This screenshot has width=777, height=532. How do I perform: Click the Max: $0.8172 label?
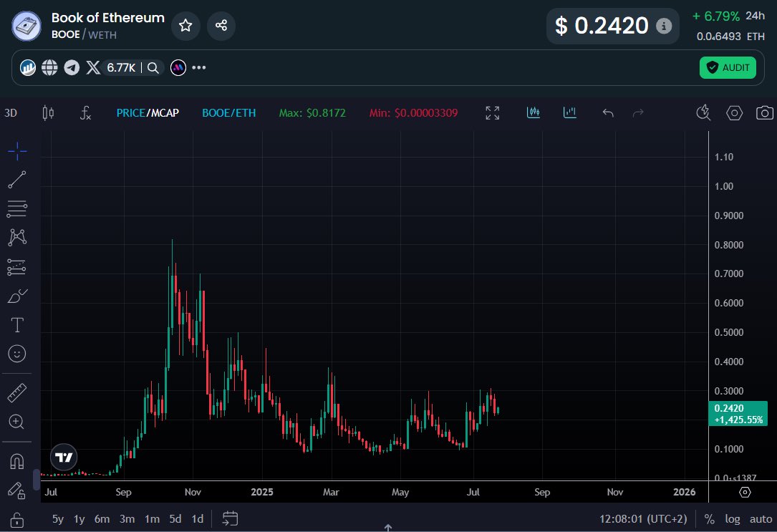point(312,113)
